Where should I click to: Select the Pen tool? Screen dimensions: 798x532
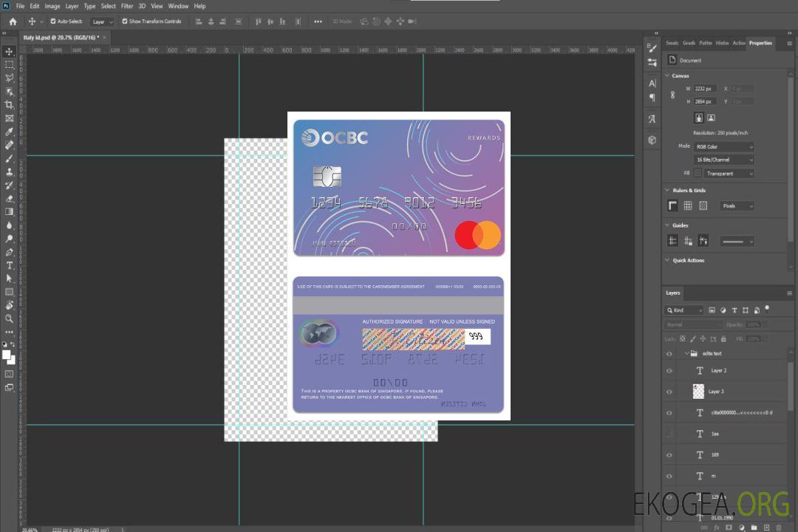tap(9, 252)
